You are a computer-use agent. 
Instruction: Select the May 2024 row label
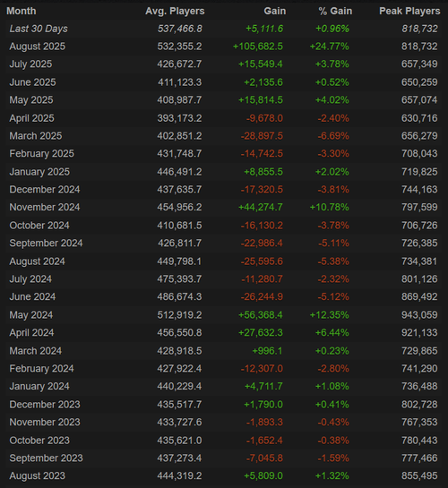coord(31,315)
